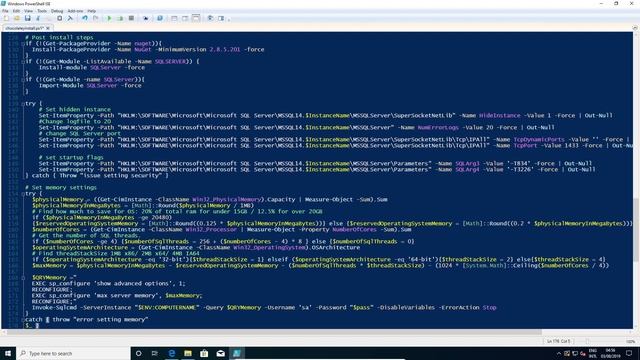Close the chocolateyinstall.ps1 tab

[48, 28]
